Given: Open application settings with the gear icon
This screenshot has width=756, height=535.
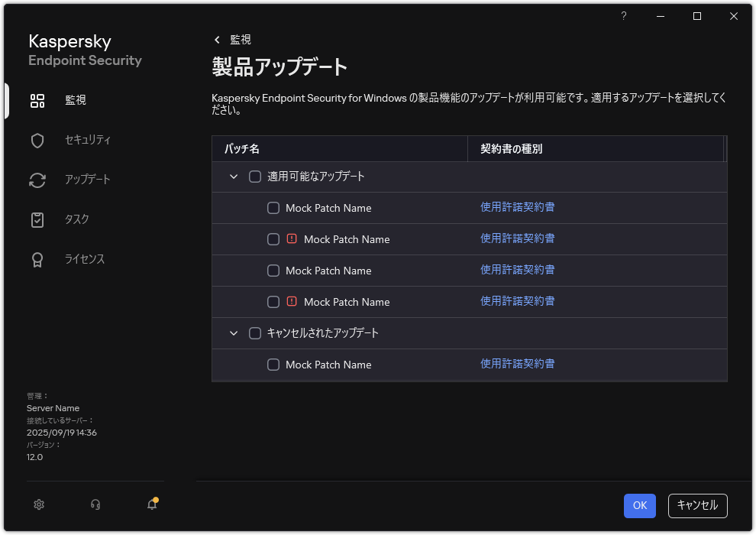Looking at the screenshot, I should tap(38, 504).
